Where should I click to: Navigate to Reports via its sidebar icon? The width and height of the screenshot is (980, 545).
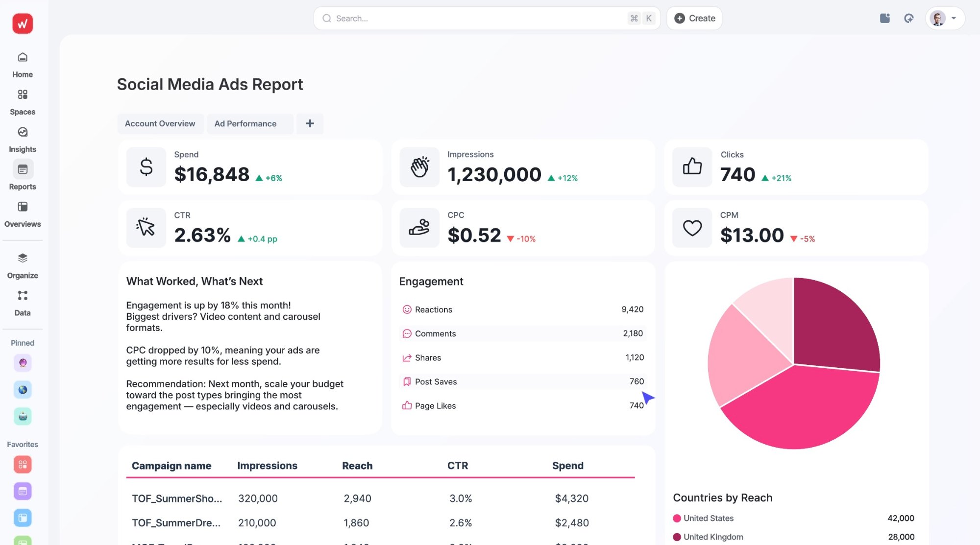[23, 169]
